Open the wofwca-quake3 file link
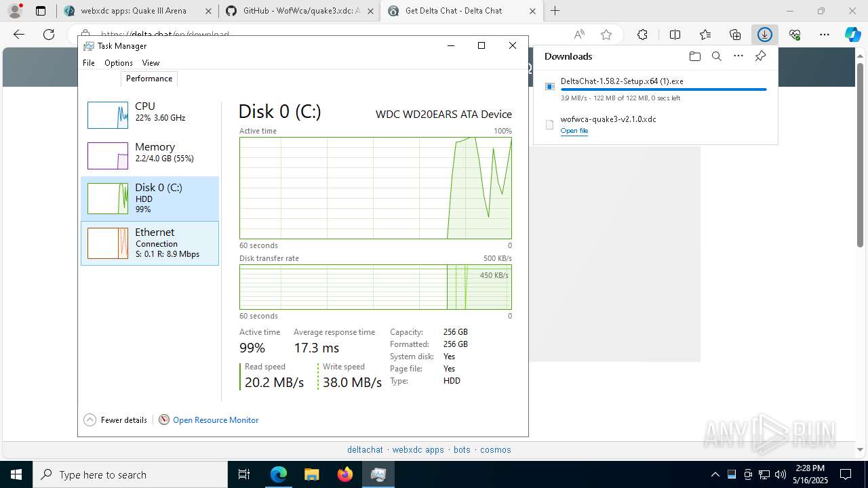 tap(574, 131)
